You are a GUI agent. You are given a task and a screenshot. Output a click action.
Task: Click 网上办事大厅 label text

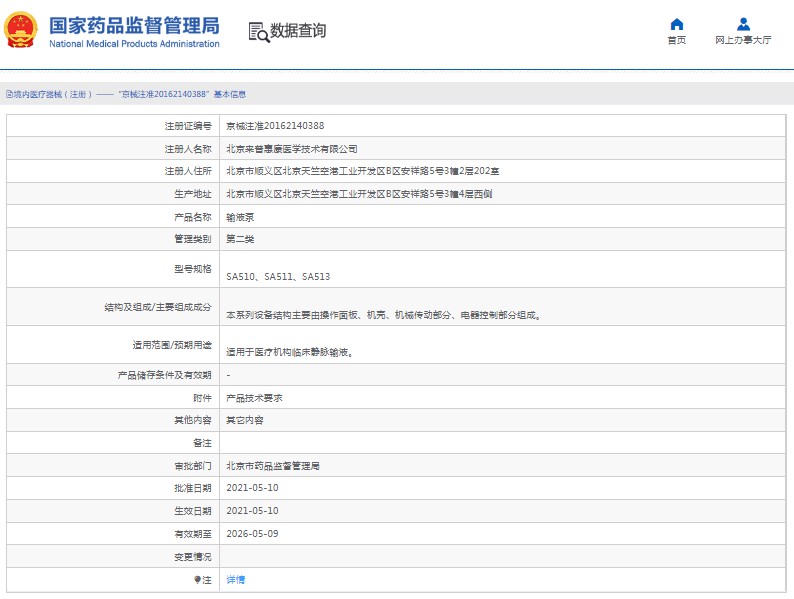pos(743,40)
